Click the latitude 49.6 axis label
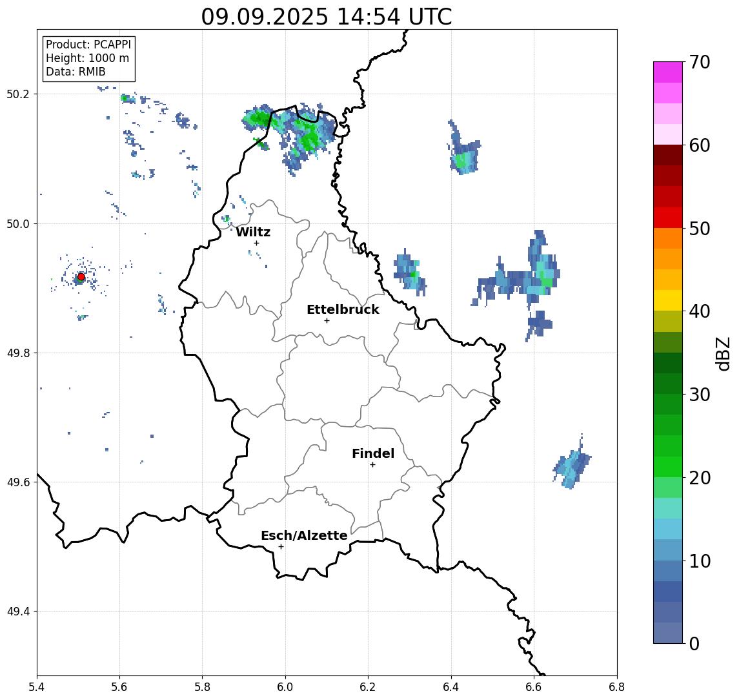The width and height of the screenshot is (739, 700). [18, 482]
